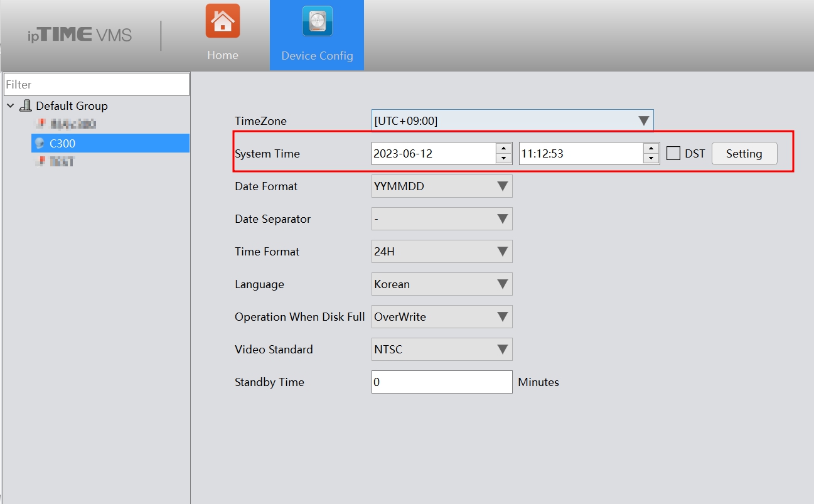
Task: Click the Standby Time minutes field
Action: click(442, 382)
